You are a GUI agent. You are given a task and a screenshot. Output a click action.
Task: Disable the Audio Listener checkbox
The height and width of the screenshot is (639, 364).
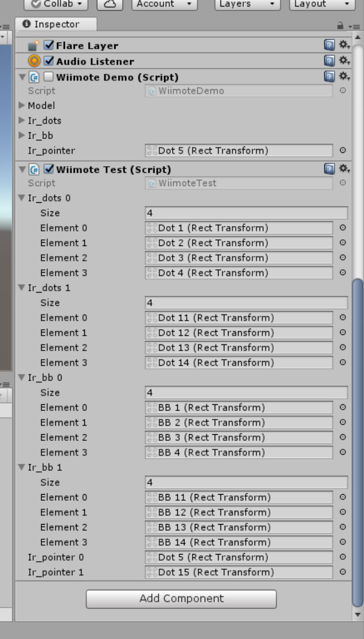click(x=49, y=61)
